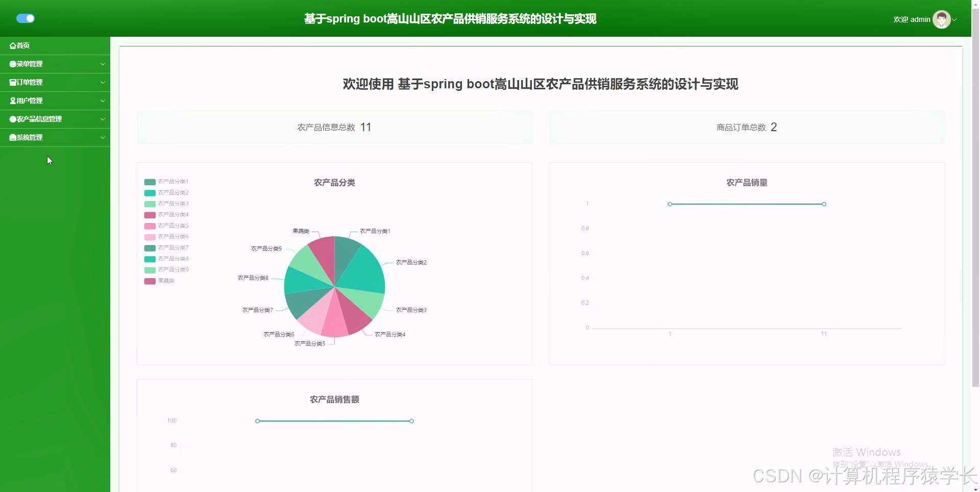This screenshot has width=980, height=492.
Task: Toggle legend entry 农产品分类6
Action: click(x=166, y=237)
